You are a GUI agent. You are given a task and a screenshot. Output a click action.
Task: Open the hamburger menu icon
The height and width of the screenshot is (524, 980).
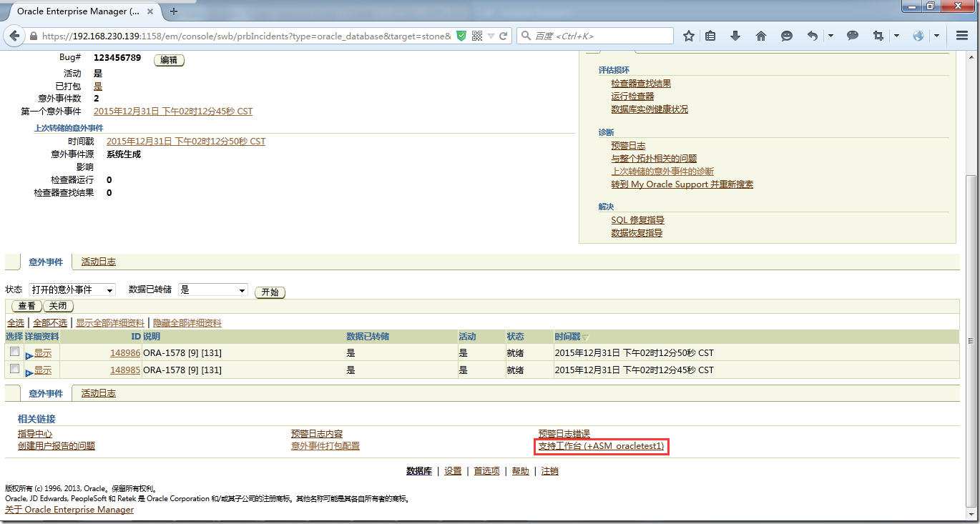pos(961,36)
